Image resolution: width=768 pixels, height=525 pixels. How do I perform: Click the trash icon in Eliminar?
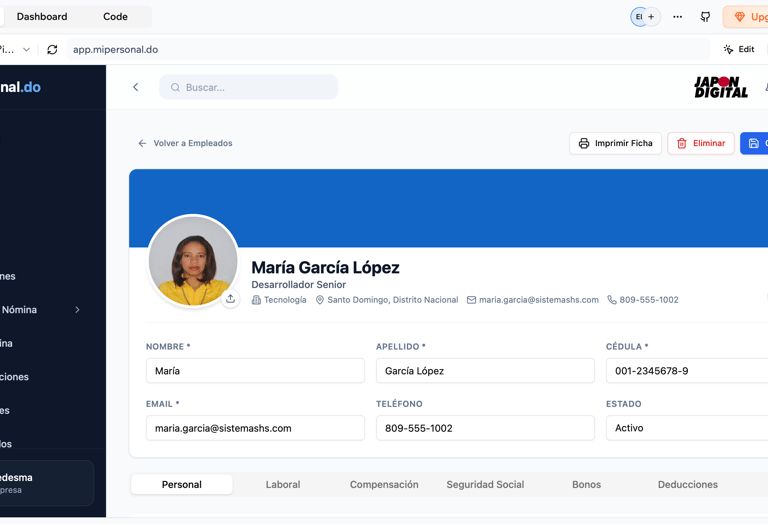tap(682, 143)
